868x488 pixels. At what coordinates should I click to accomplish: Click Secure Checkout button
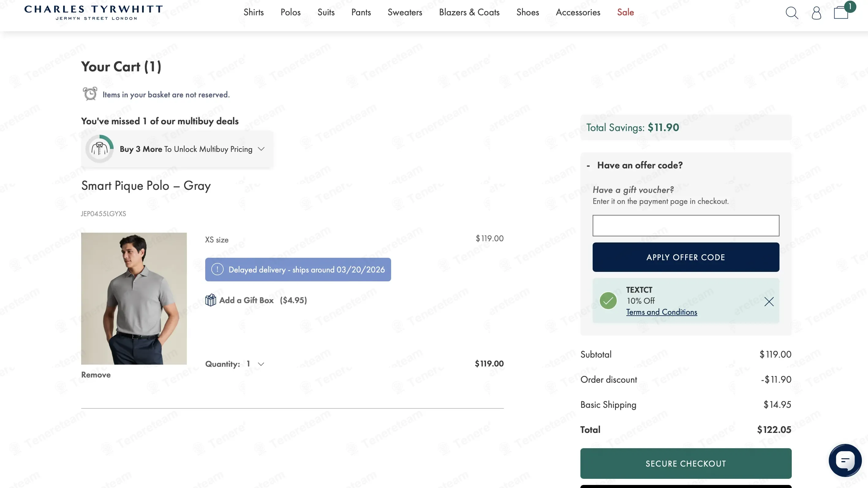coord(686,463)
